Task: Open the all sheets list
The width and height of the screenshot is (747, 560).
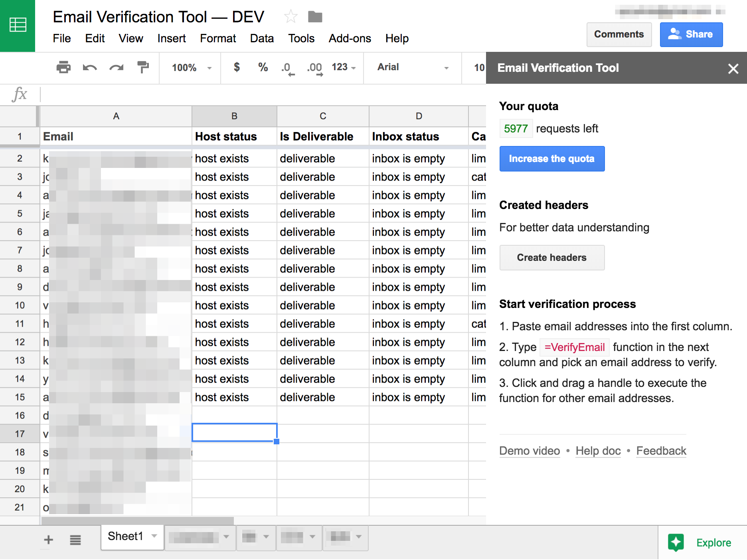Action: click(75, 540)
